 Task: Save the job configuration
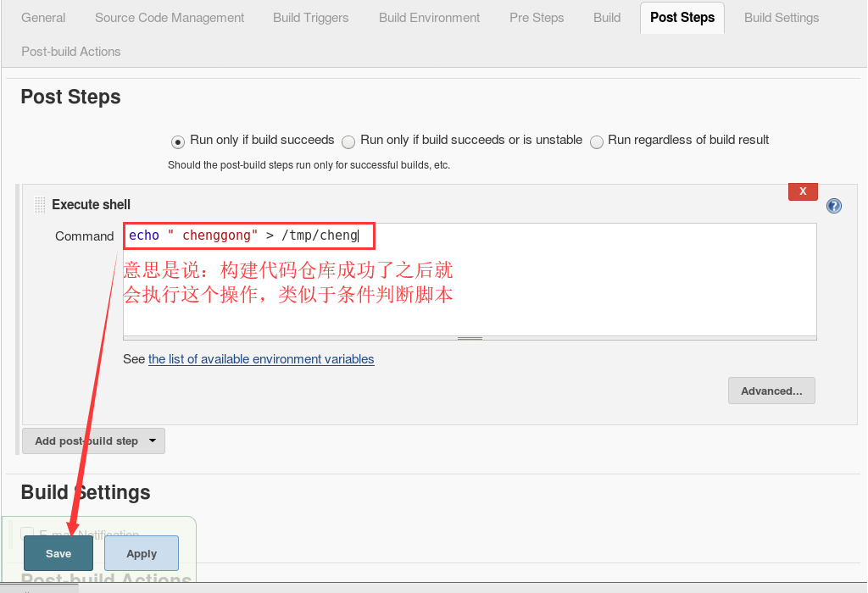point(58,553)
